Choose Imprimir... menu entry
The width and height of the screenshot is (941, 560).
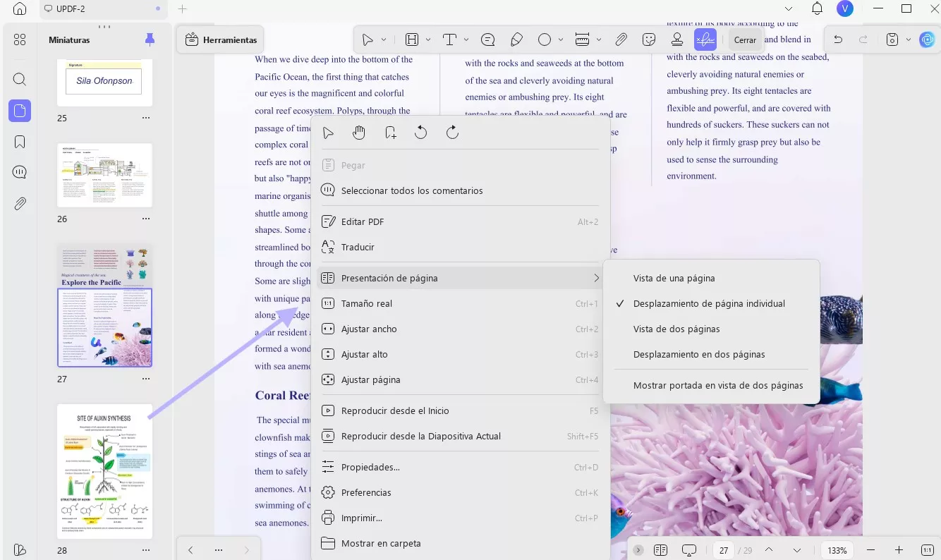coord(460,518)
